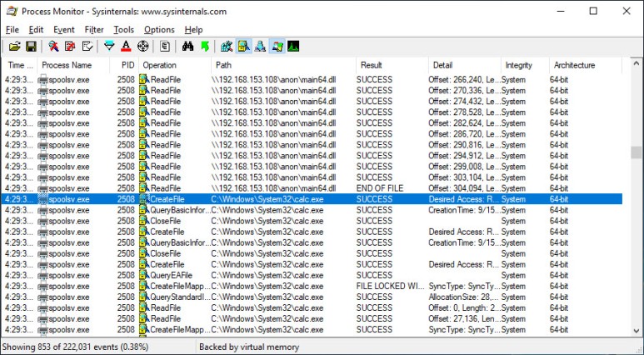
Task: Toggle Show Registry Activity icon
Action: [x=227, y=47]
